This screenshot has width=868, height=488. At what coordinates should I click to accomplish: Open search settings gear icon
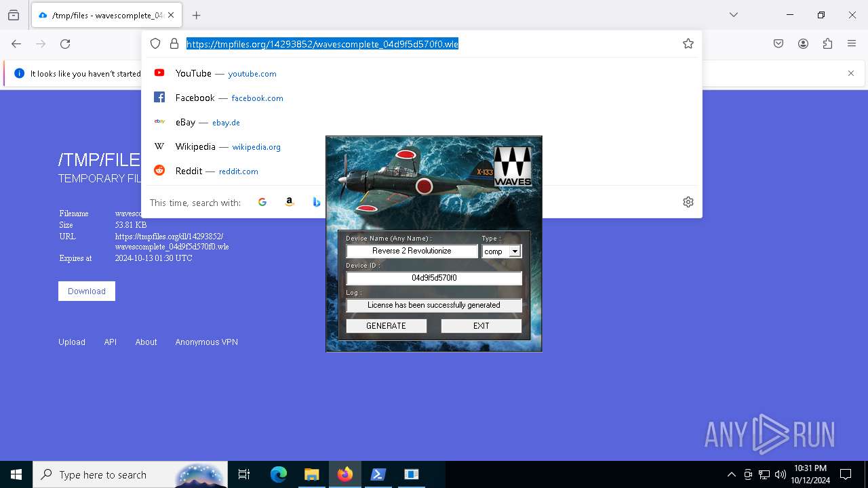(688, 202)
